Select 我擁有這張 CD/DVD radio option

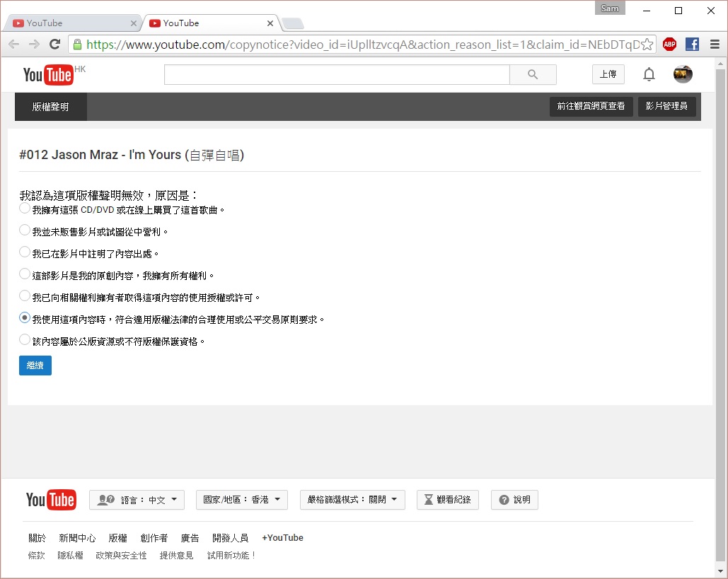pos(25,209)
